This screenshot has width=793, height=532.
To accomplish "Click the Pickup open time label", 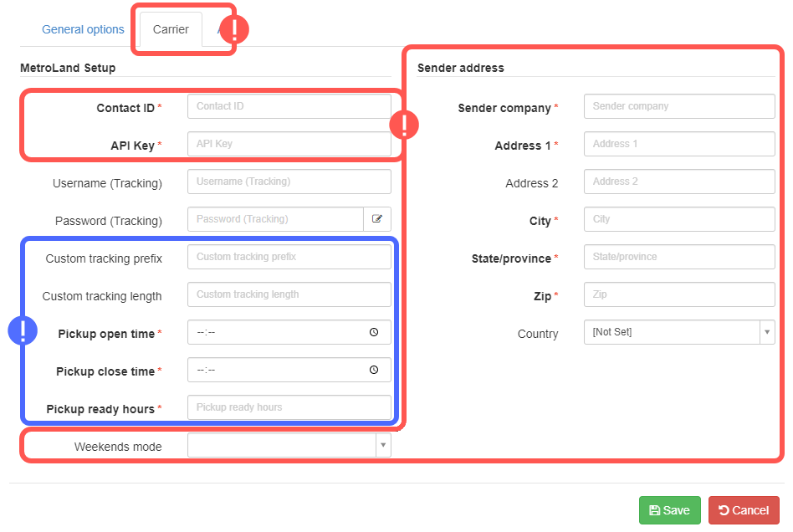I will (x=106, y=334).
